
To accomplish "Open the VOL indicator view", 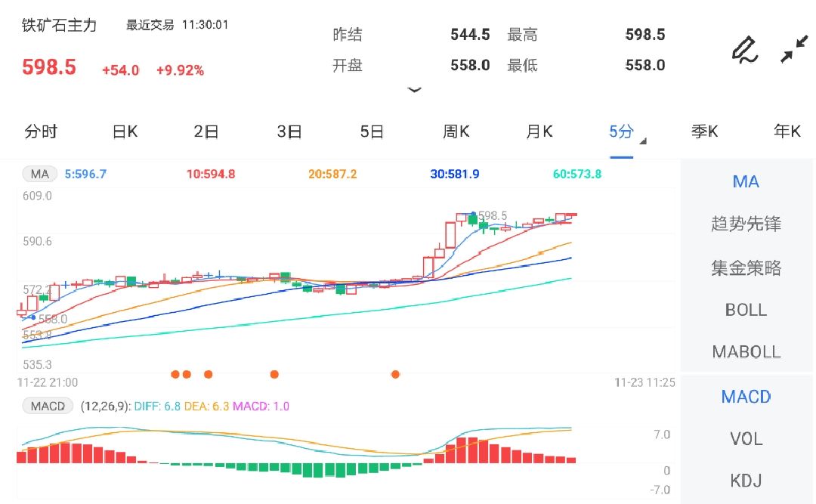I will click(x=745, y=439).
